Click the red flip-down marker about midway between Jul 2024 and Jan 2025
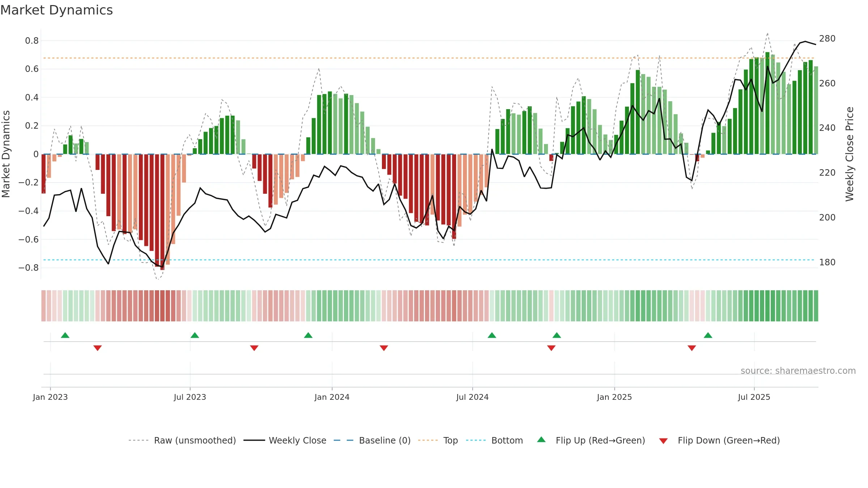Viewport: 868px width, 488px height. [551, 348]
